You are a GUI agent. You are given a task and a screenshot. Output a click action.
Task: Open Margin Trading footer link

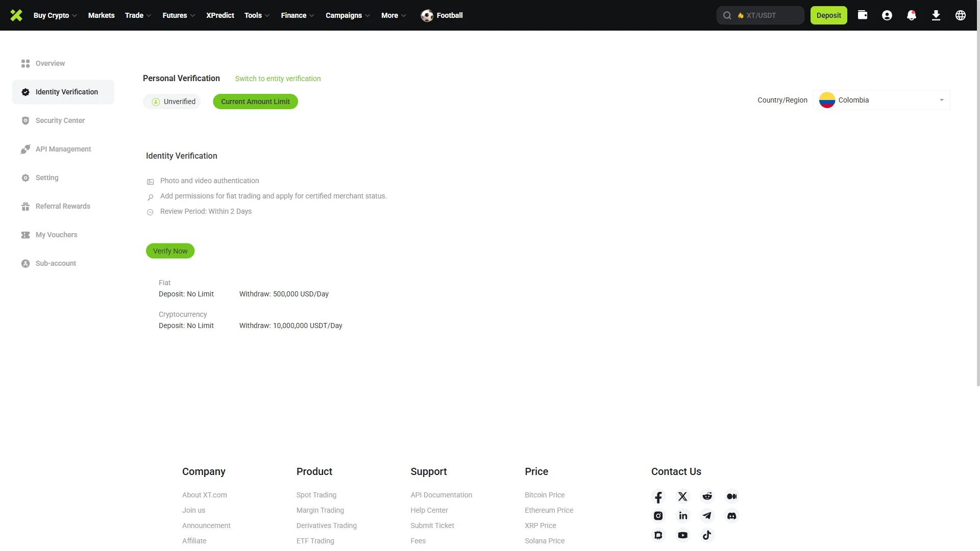320,510
